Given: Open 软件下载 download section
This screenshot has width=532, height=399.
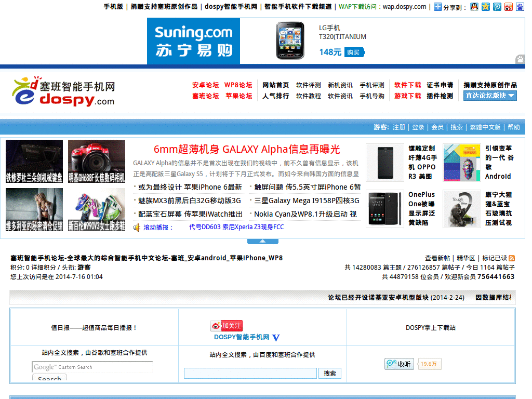Looking at the screenshot, I should pos(407,85).
